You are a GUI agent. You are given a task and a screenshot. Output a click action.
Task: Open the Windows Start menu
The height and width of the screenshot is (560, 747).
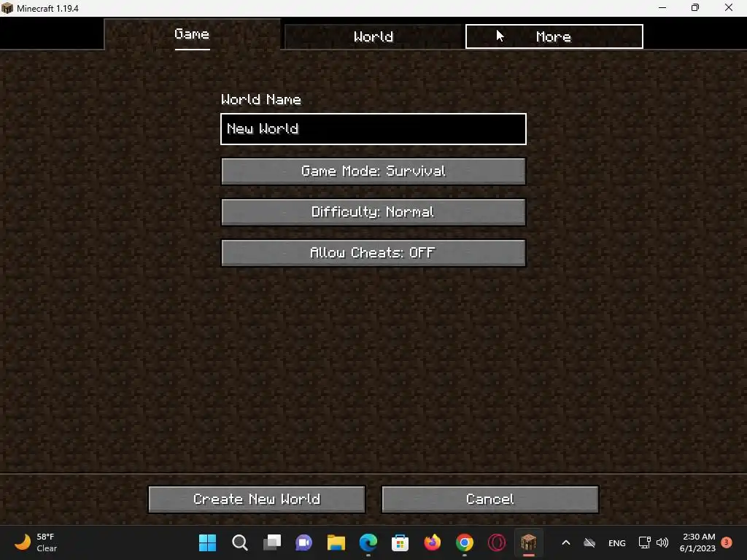tap(207, 542)
